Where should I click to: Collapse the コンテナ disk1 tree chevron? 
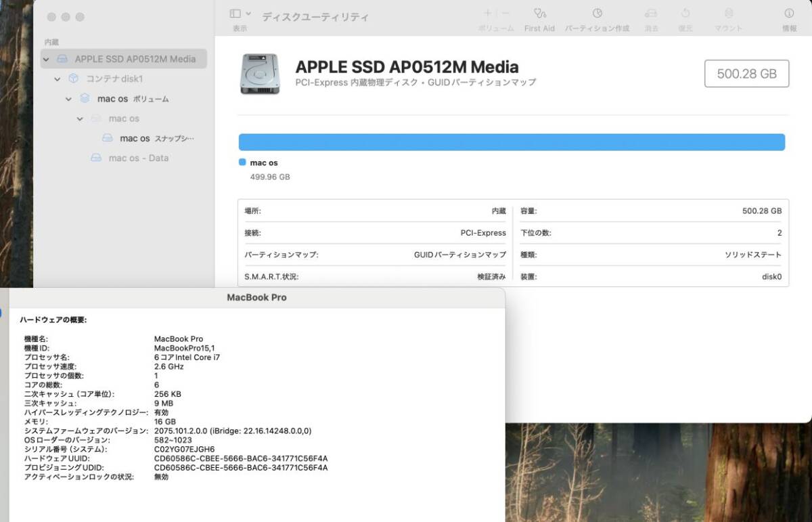click(x=58, y=79)
